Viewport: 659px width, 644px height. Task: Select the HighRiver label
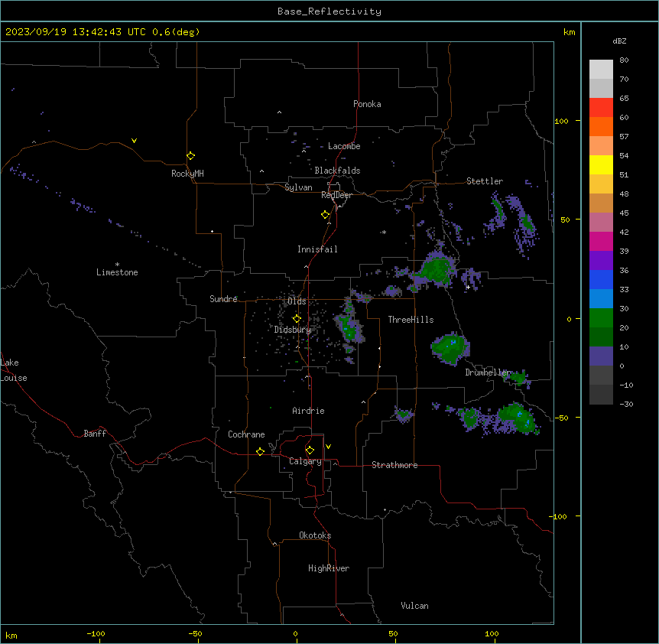329,568
